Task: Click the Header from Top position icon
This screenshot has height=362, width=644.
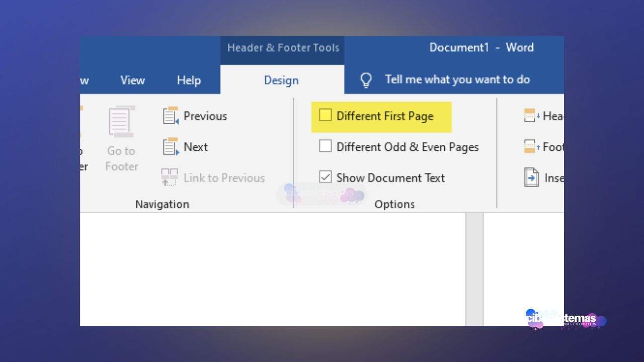Action: tap(532, 116)
